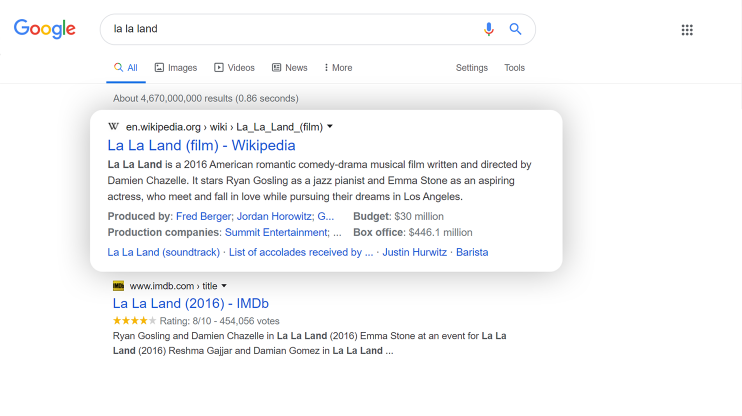Viewport: 742px width, 416px height.
Task: Open the More search menu
Action: (x=338, y=68)
